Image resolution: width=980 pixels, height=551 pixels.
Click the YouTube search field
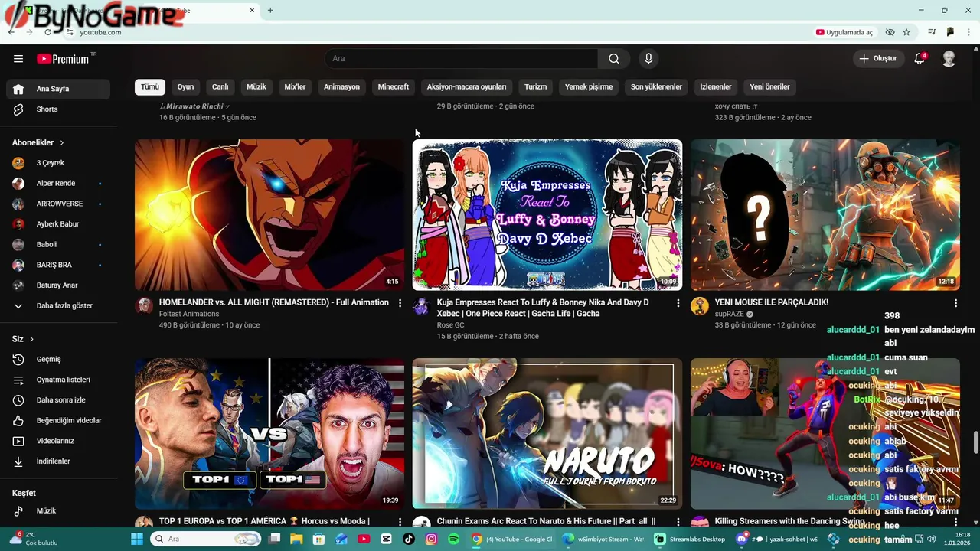coord(461,59)
